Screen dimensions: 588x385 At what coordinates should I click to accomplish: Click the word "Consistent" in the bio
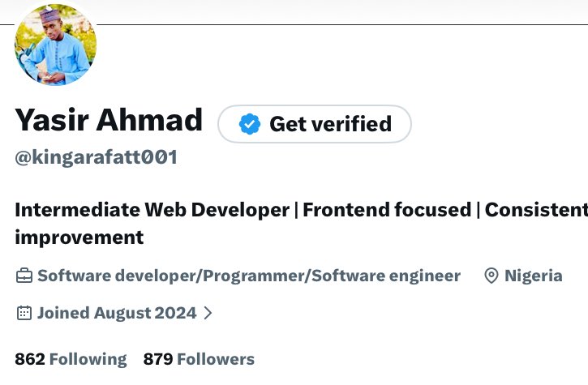535,210
